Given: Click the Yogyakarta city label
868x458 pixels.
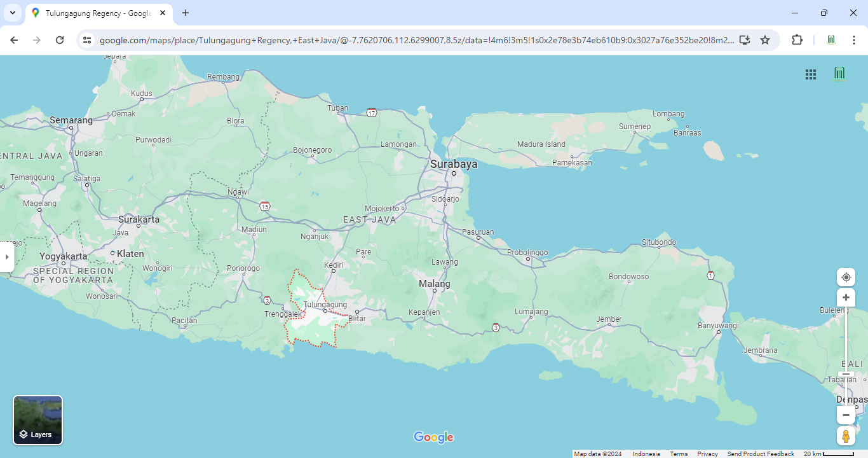Looking at the screenshot, I should click(x=64, y=256).
